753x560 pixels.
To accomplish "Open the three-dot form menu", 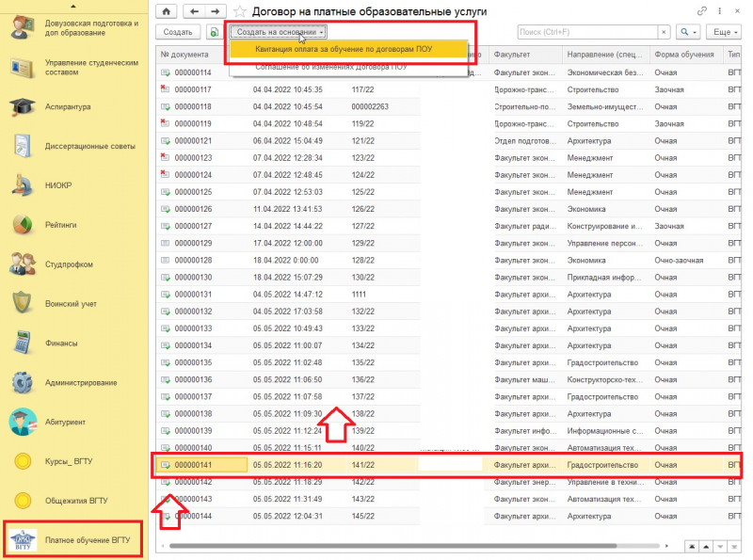I will tap(719, 11).
